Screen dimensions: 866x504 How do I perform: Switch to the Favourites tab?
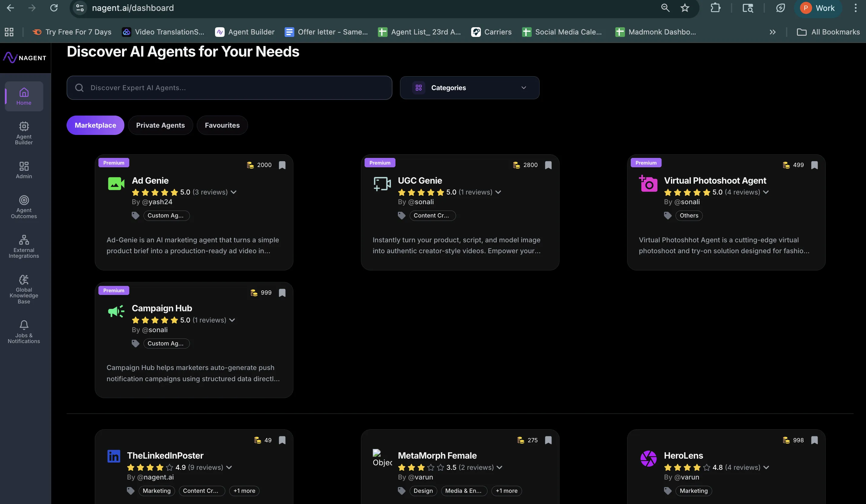(x=222, y=125)
